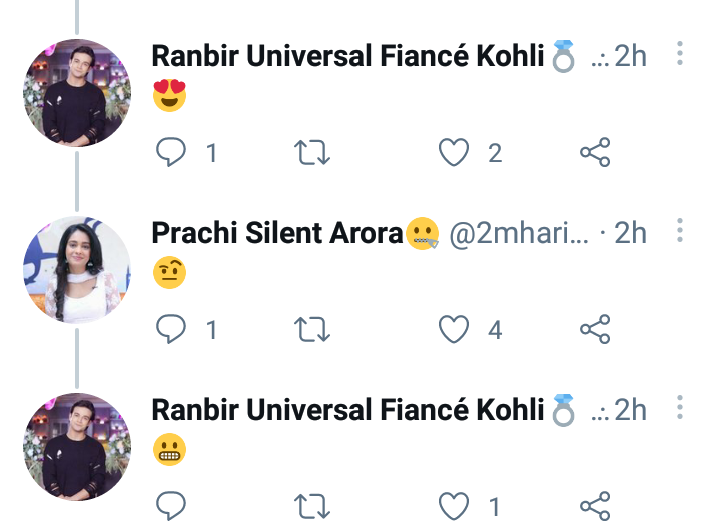Open more options on Prachi's tweet
The height and width of the screenshot is (526, 719).
click(680, 230)
